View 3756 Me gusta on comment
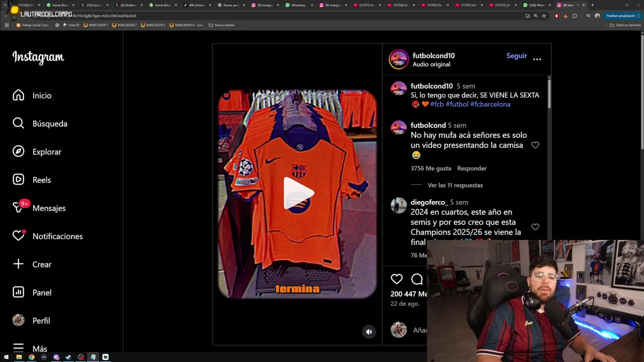Viewport: 644px width, 362px height. pyautogui.click(x=431, y=168)
